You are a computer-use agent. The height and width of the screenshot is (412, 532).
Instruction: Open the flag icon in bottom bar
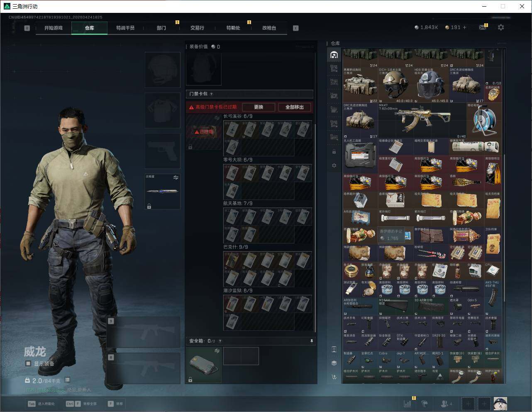click(424, 403)
